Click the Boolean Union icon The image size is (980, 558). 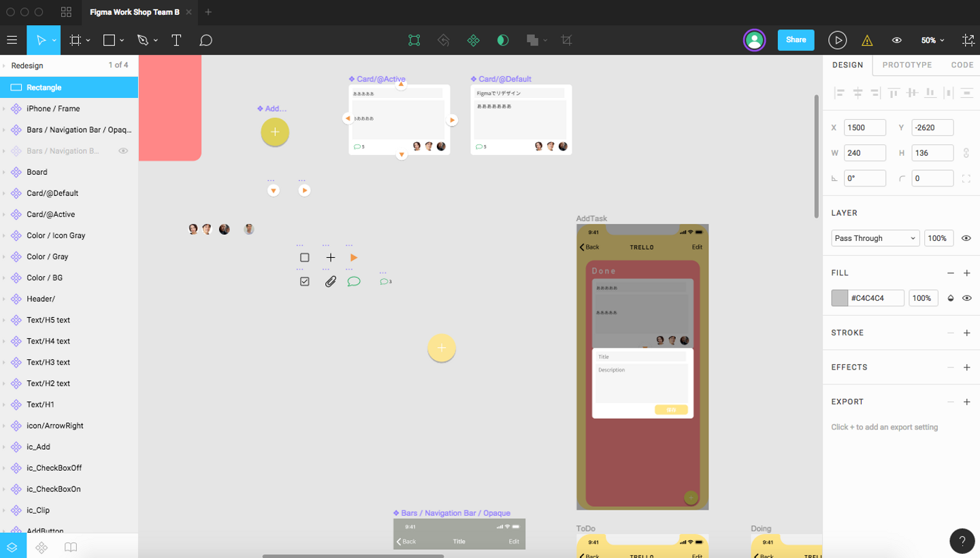click(532, 40)
